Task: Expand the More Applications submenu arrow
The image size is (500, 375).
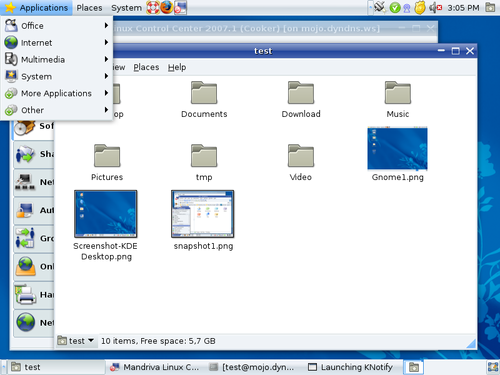Action: coord(106,93)
